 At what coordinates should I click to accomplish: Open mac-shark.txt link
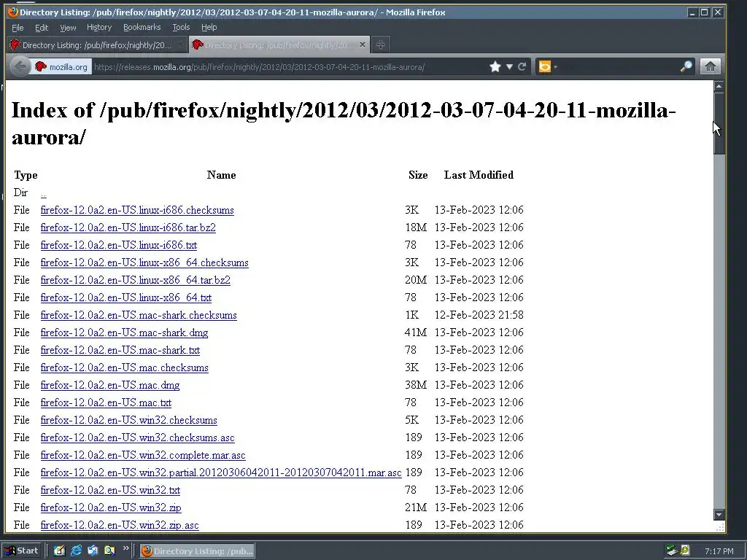[x=120, y=350]
